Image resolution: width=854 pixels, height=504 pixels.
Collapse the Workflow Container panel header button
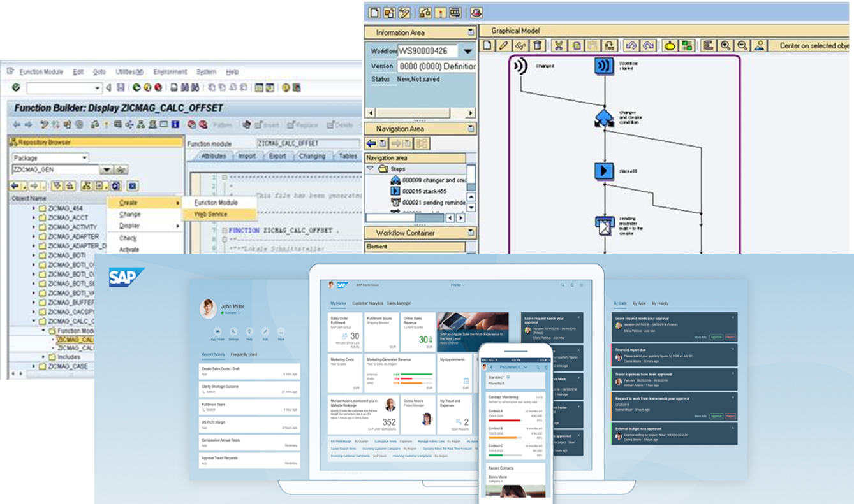(471, 233)
